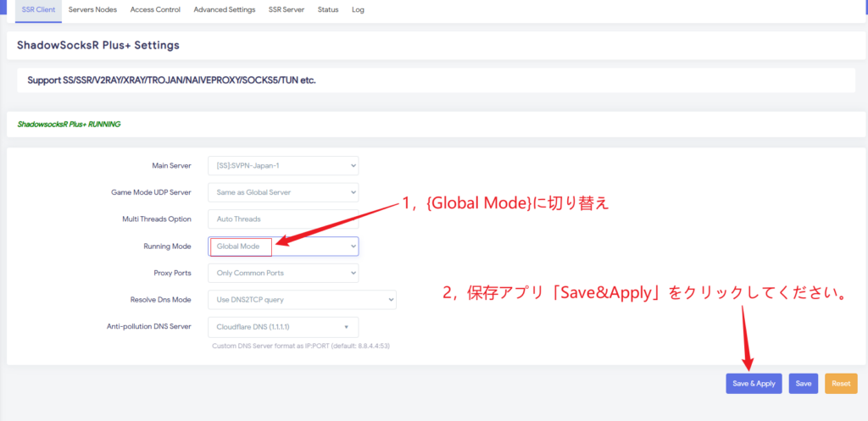Switch to the SSR Server tab

[287, 9]
